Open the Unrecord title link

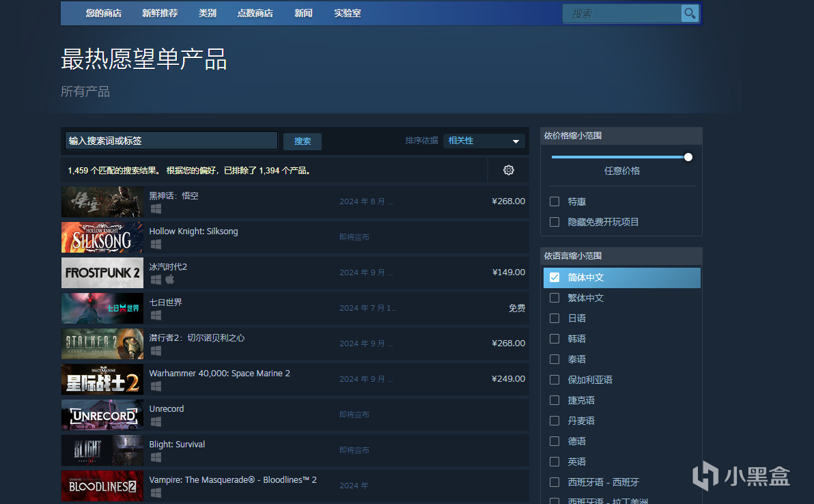click(167, 409)
